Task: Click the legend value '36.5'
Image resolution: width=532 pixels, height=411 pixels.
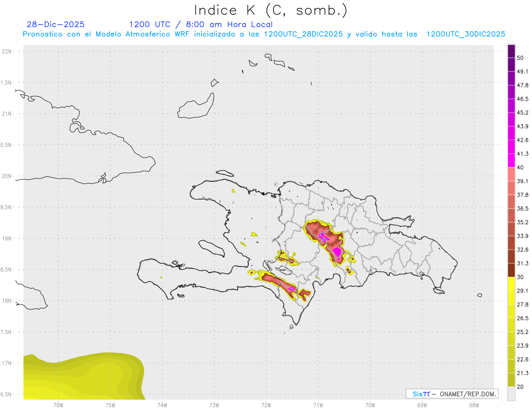Action: pos(523,209)
